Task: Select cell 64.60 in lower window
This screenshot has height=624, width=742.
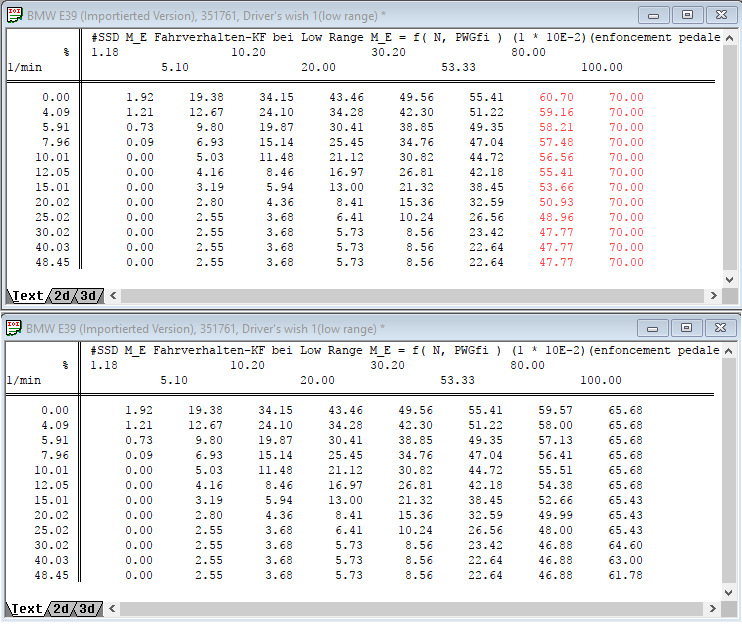Action: coord(625,545)
